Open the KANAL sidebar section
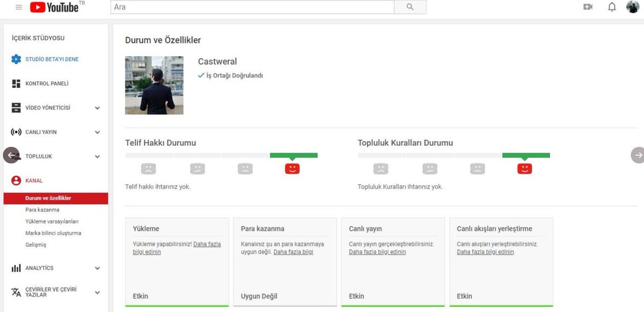 tap(34, 181)
